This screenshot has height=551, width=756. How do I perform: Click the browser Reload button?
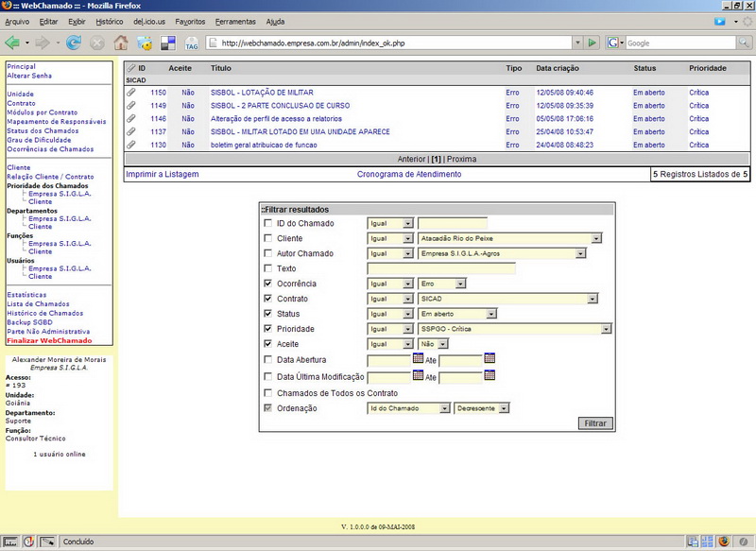pos(75,43)
